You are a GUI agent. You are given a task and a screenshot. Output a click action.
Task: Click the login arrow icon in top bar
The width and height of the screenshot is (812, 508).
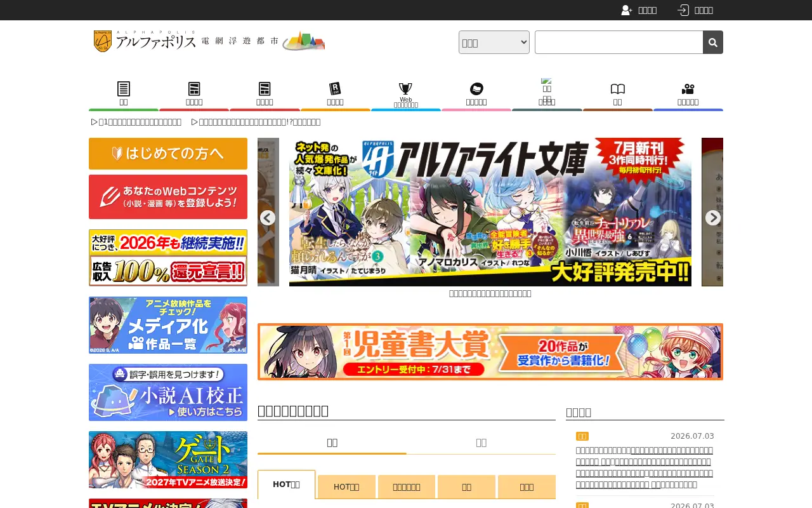tap(683, 10)
